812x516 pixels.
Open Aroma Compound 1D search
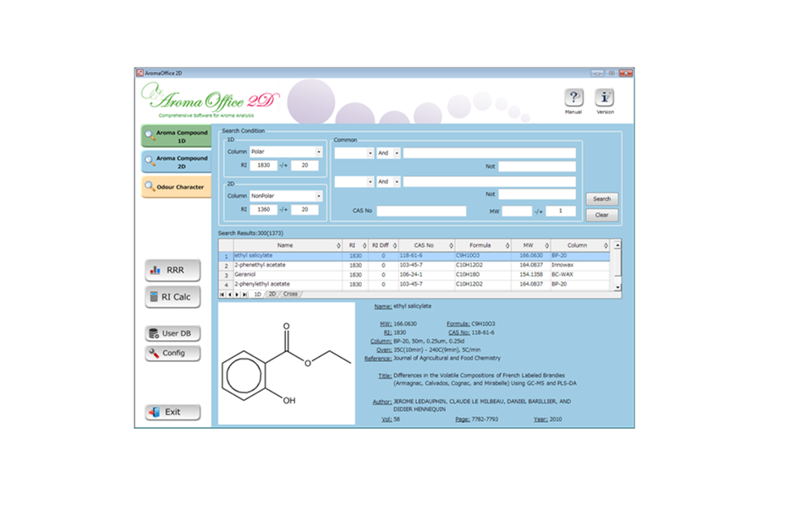click(x=176, y=136)
